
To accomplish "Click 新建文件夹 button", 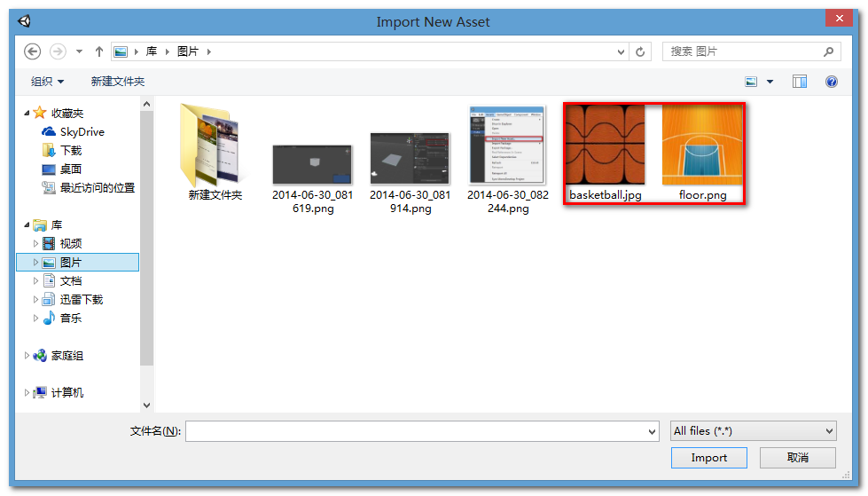I will tap(117, 82).
